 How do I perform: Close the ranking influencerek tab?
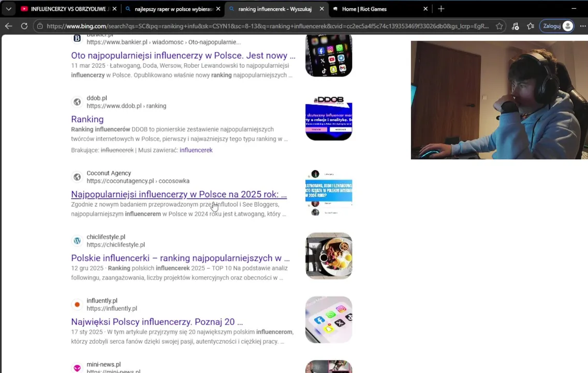pyautogui.click(x=321, y=9)
